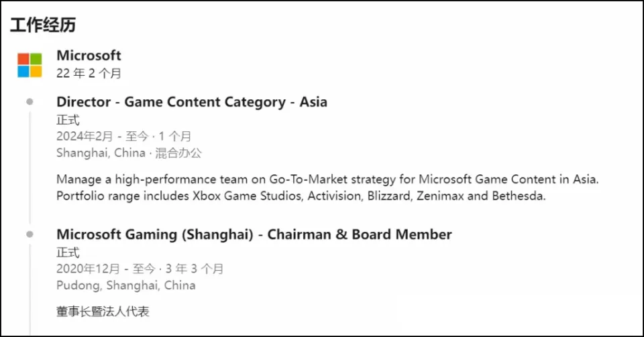Click the Pudong, Shanghai, China location

pyautogui.click(x=126, y=285)
